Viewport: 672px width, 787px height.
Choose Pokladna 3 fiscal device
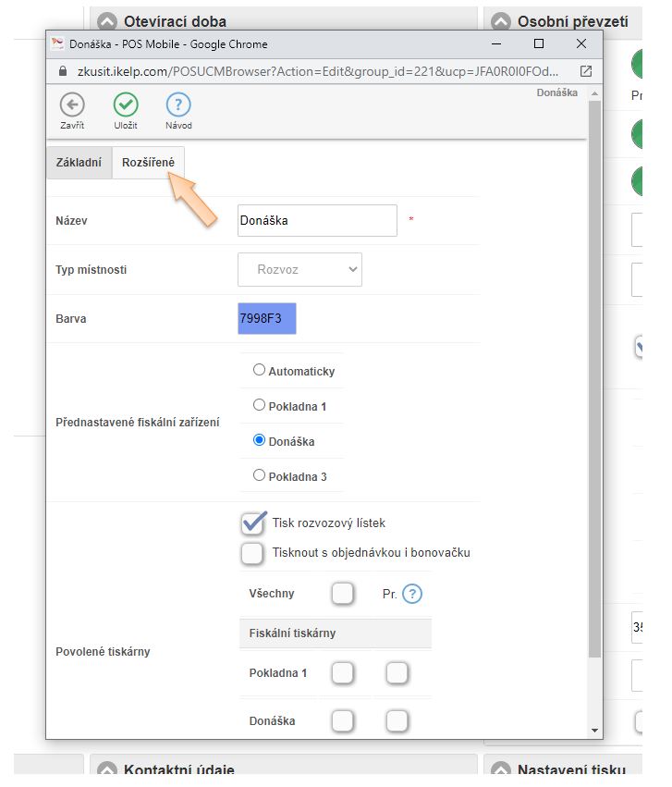(259, 475)
